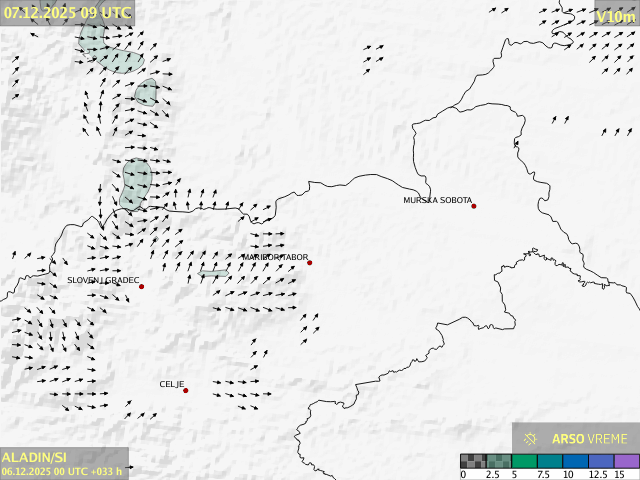Pick the blue 10–12.5 legend swatch
Screen dimensions: 640x480
[577, 461]
